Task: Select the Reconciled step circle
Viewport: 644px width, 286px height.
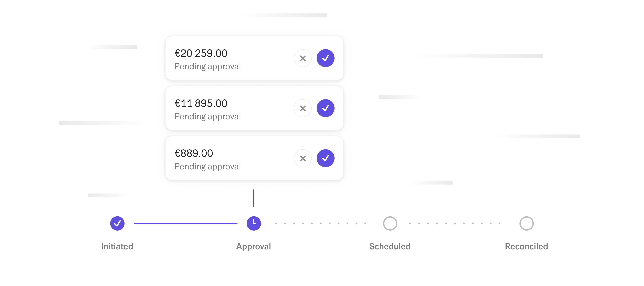Action: tap(526, 223)
